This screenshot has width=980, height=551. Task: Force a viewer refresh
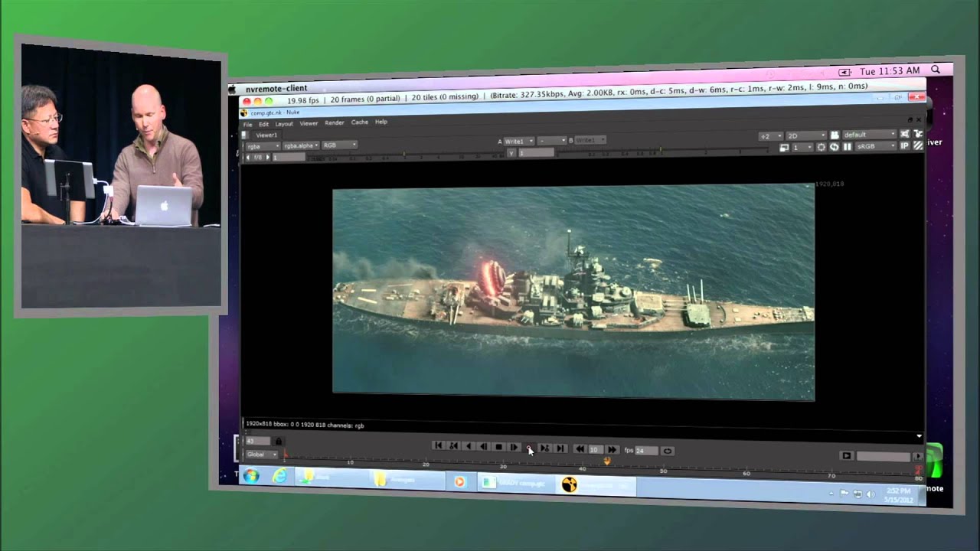tap(835, 146)
